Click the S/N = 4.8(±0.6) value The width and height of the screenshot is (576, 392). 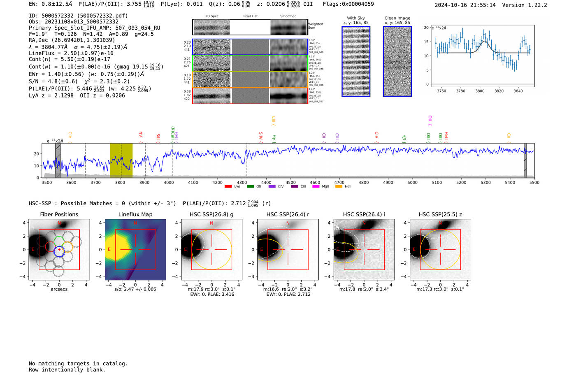53,81
